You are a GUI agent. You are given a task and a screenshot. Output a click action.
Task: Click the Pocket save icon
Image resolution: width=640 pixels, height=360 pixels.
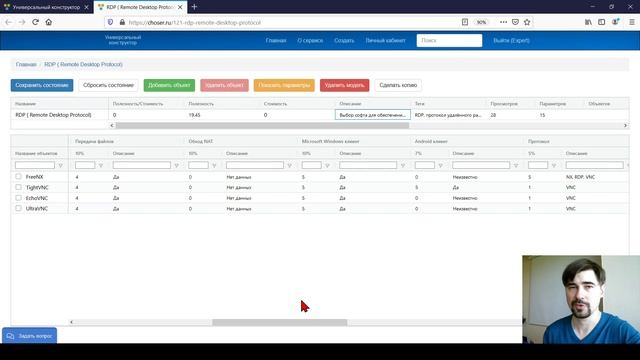[x=515, y=22]
